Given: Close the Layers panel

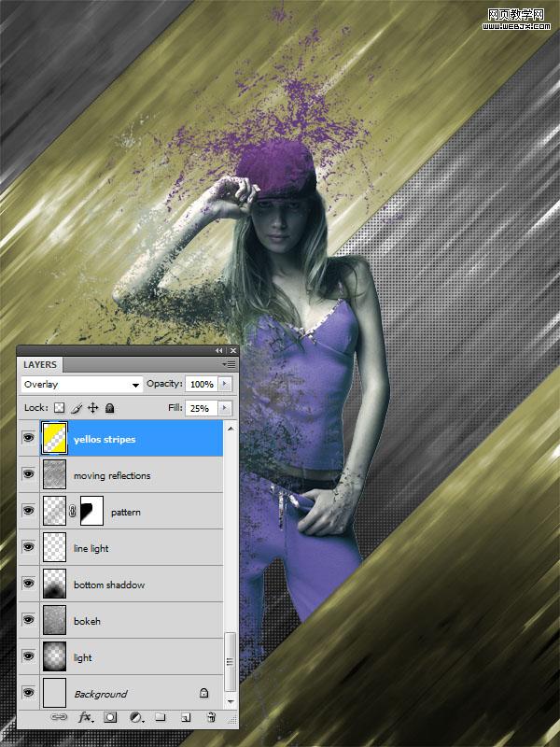Looking at the screenshot, I should (232, 351).
